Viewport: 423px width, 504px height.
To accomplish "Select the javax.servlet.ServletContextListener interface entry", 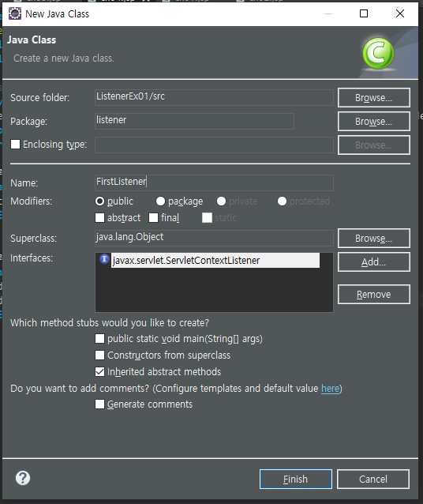I will (x=215, y=261).
